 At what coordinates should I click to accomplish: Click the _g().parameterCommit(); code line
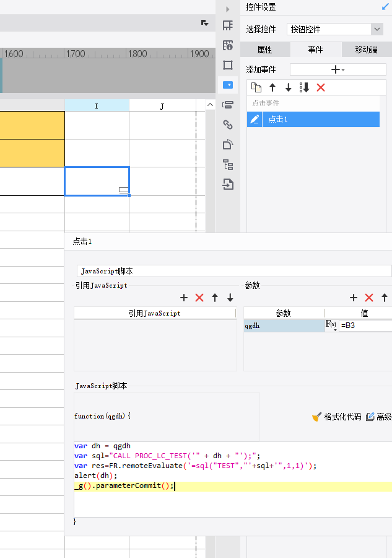point(124,485)
